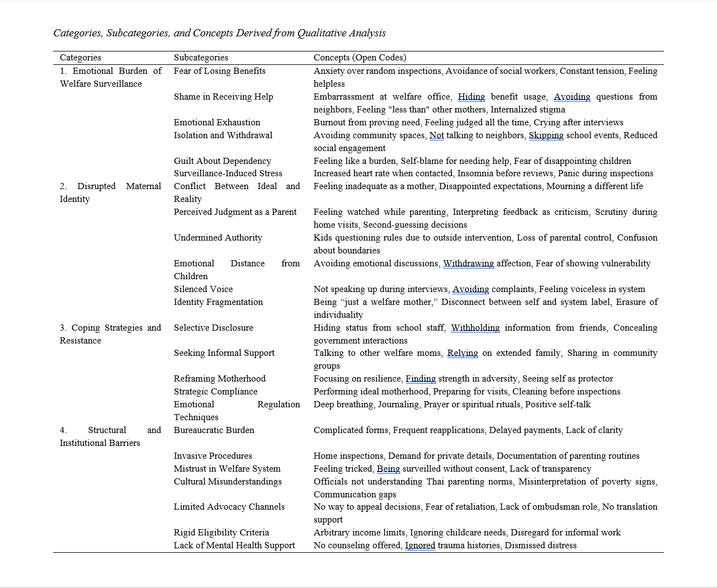Click the underlined word Hiding in benefit usage
The height and width of the screenshot is (588, 717).
point(471,97)
